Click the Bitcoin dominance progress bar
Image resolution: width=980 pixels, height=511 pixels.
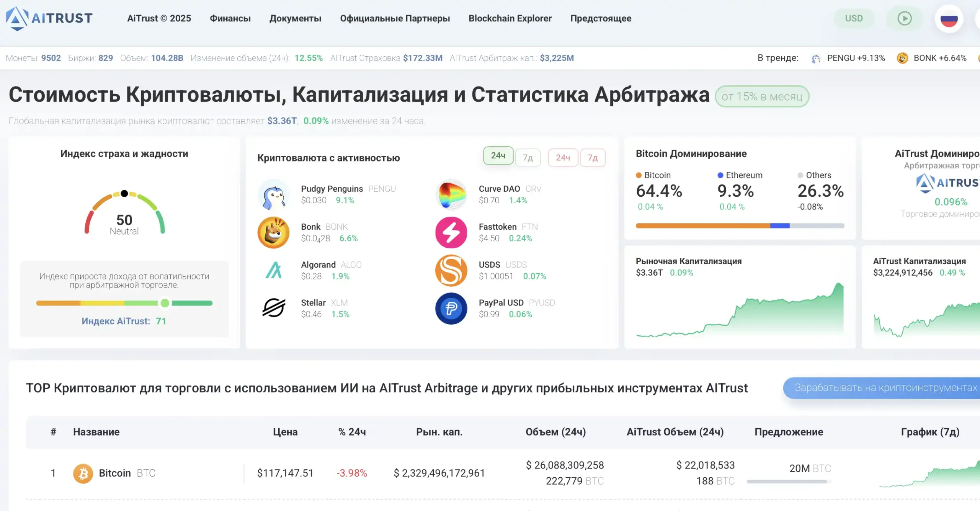click(740, 226)
